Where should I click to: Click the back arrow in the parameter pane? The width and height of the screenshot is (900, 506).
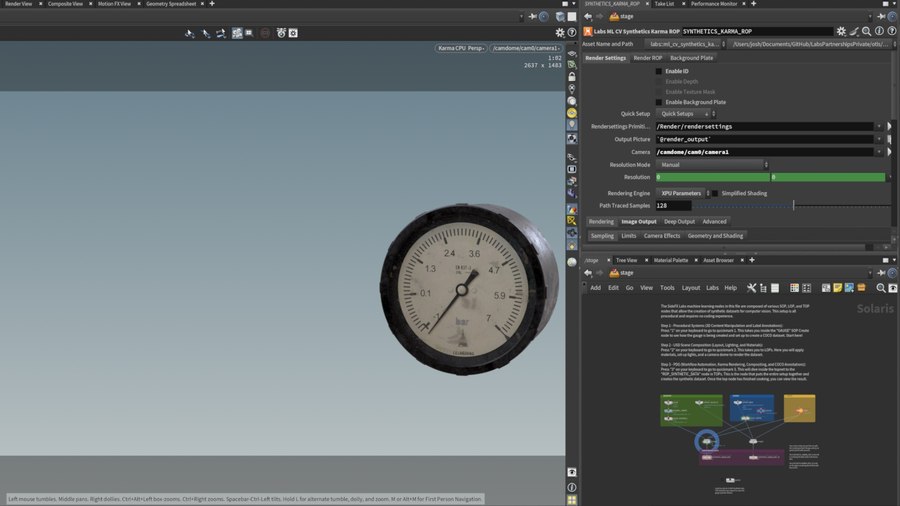[x=588, y=16]
